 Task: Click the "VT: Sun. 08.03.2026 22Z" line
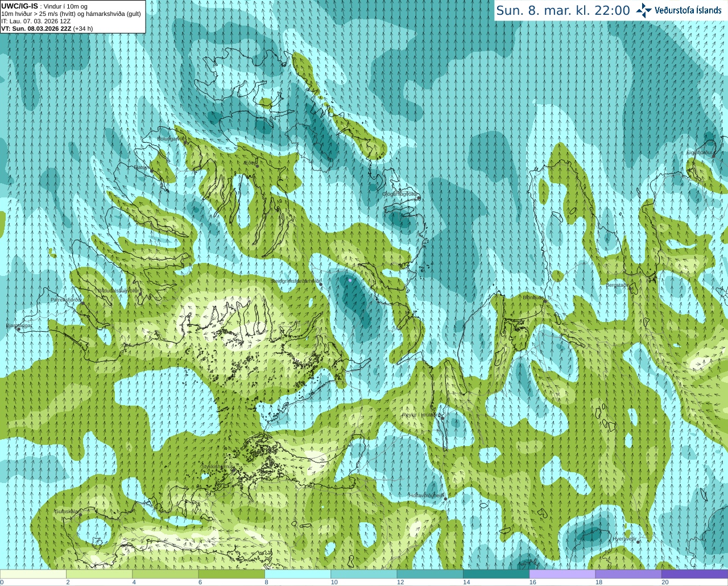pyautogui.click(x=36, y=28)
